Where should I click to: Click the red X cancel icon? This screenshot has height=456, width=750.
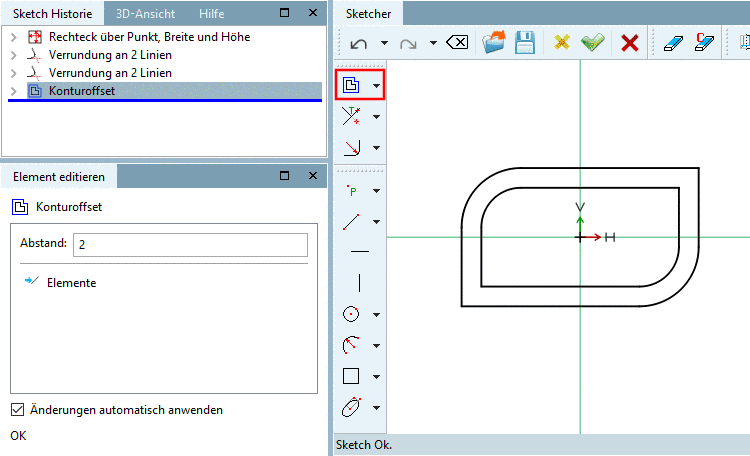pos(629,43)
